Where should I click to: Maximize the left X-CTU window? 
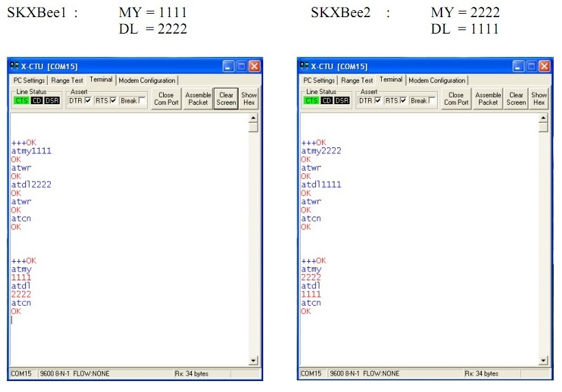pyautogui.click(x=241, y=66)
